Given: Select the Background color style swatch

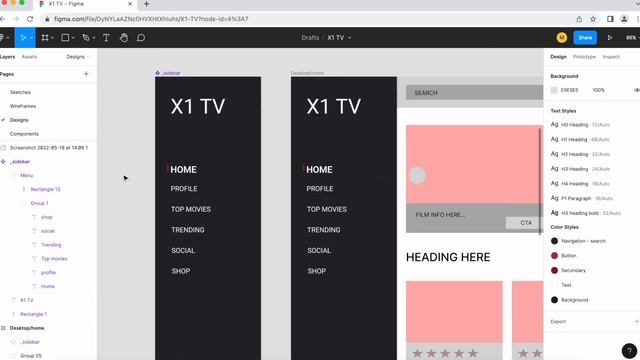Looking at the screenshot, I should [554, 300].
